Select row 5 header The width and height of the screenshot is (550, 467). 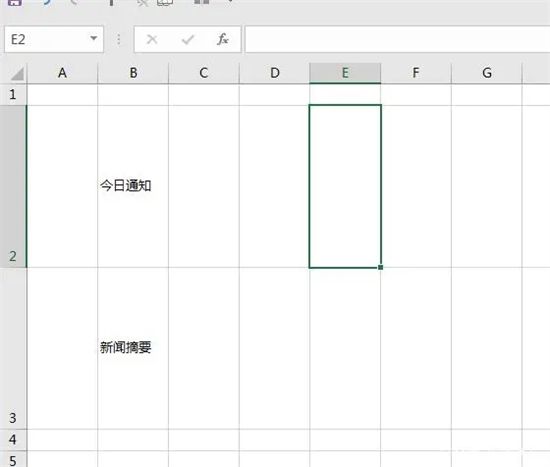[13, 459]
